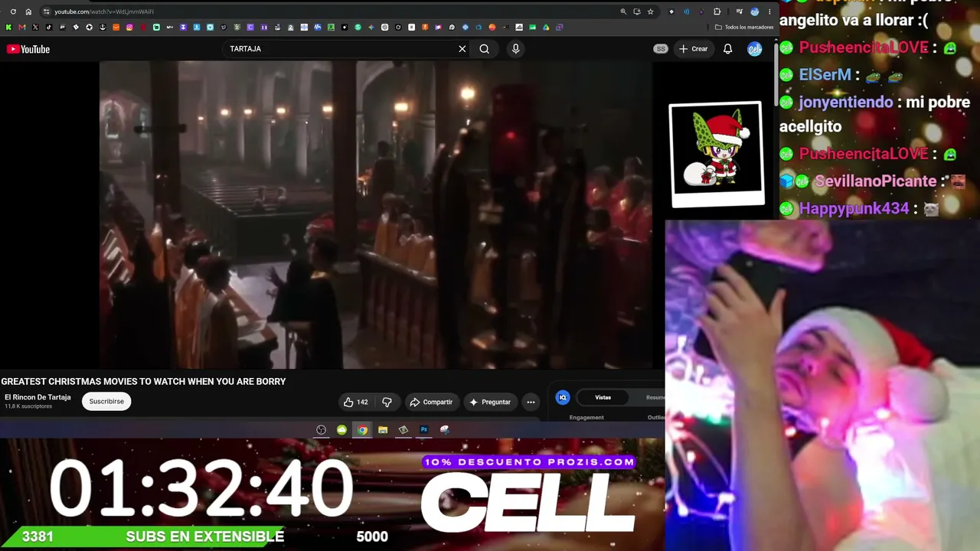Open the Preguntar AI button

click(490, 402)
